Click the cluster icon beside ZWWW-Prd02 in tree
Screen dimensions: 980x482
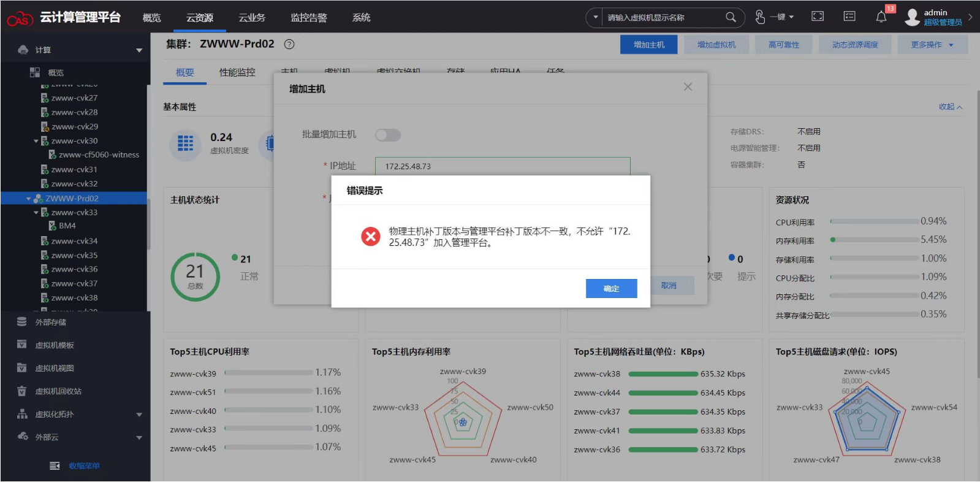pyautogui.click(x=38, y=199)
